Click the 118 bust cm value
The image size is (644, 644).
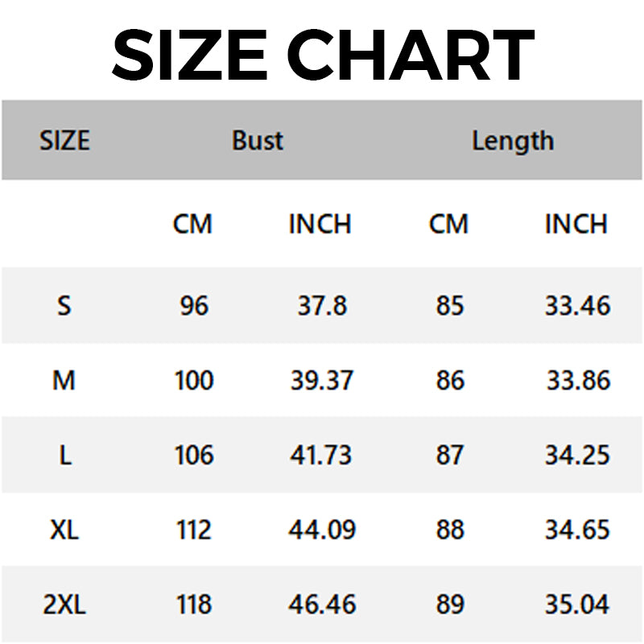click(194, 605)
